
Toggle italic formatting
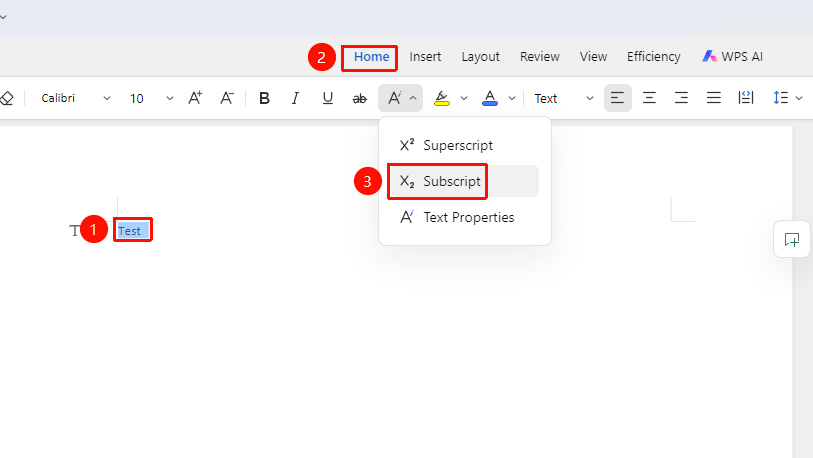pyautogui.click(x=296, y=98)
